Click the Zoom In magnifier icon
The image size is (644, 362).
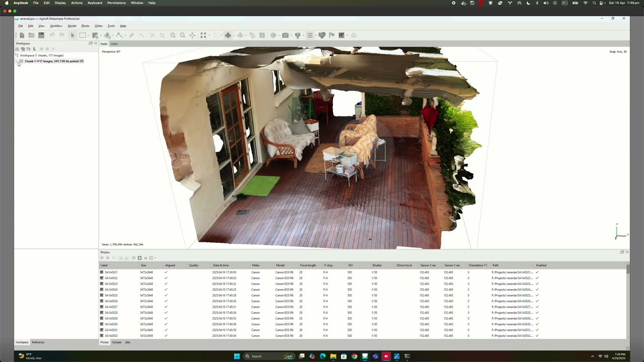click(x=173, y=35)
